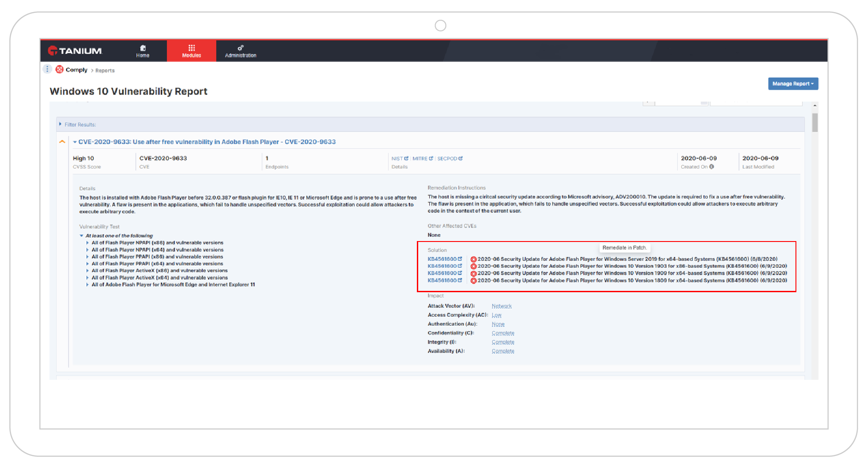868x467 pixels.
Task: Click remediate icon for Version 1903 update
Action: click(x=473, y=266)
